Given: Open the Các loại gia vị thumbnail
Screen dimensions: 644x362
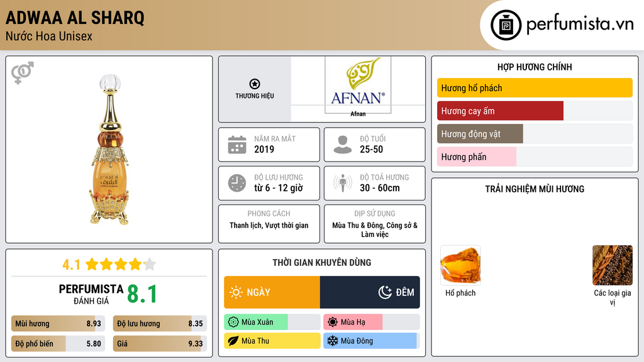Looking at the screenshot, I should (612, 266).
